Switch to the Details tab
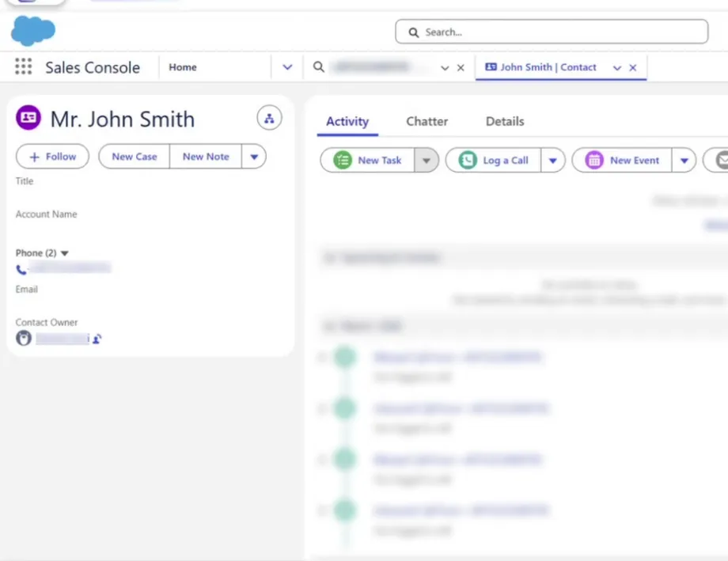Screen dimensions: 728x561 pos(505,122)
